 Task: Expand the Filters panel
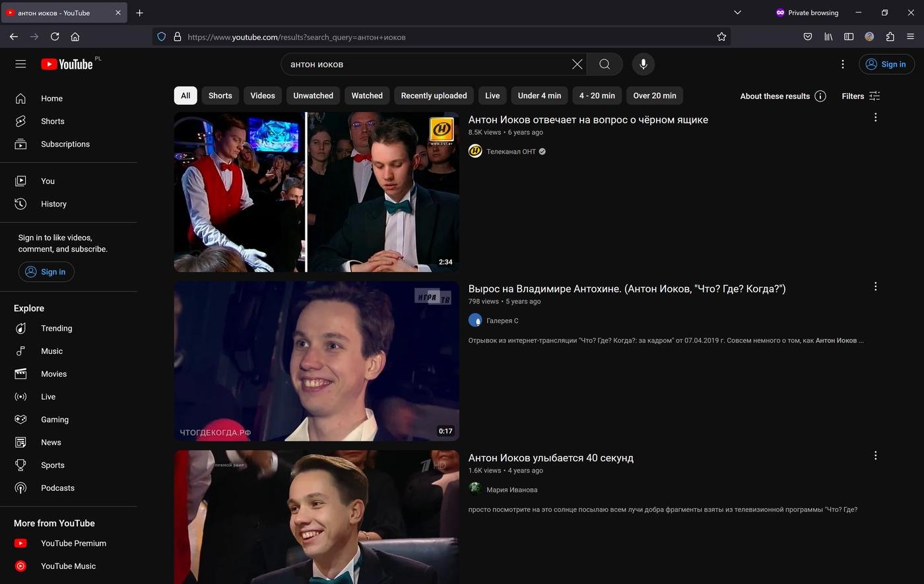[861, 96]
